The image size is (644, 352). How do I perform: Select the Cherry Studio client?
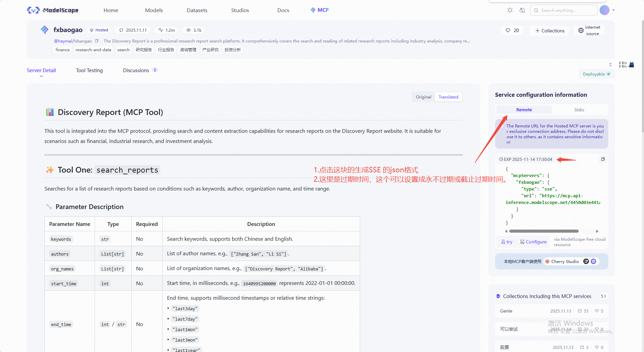point(562,261)
